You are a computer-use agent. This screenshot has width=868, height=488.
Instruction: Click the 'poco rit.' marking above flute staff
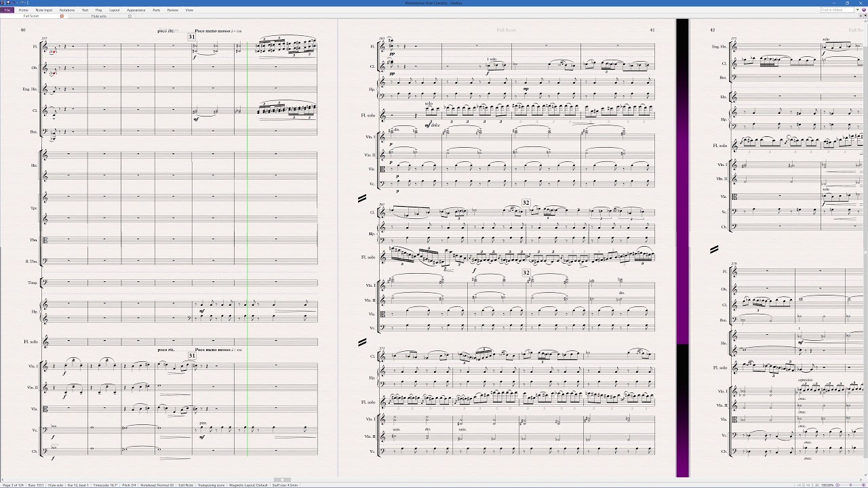pyautogui.click(x=165, y=31)
